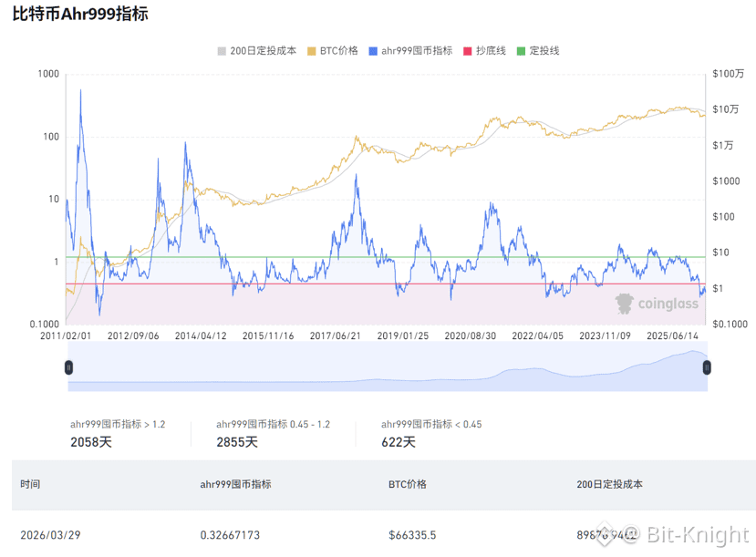Click the 200日定投成本 table column header

pos(609,484)
